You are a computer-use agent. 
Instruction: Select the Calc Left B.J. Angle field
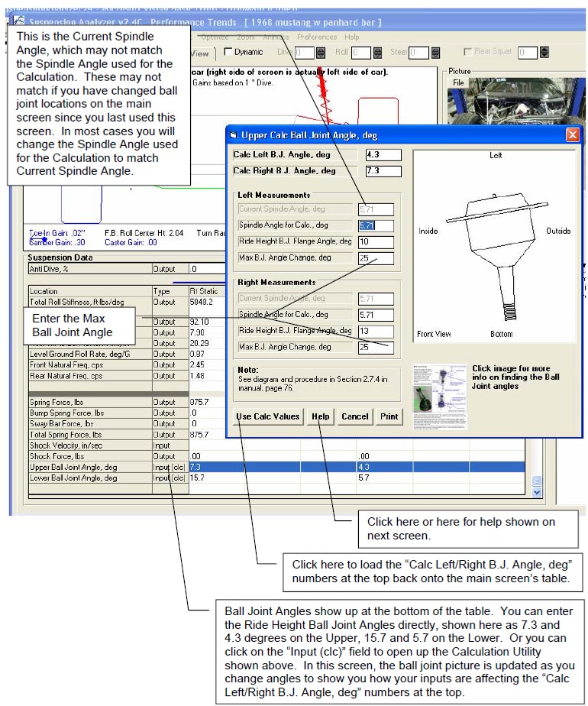click(383, 155)
